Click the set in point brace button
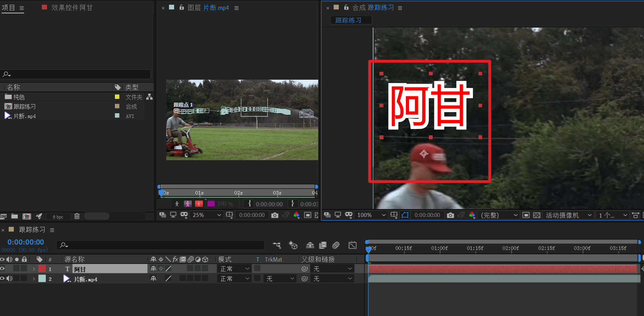This screenshot has height=316, width=644. [x=250, y=204]
